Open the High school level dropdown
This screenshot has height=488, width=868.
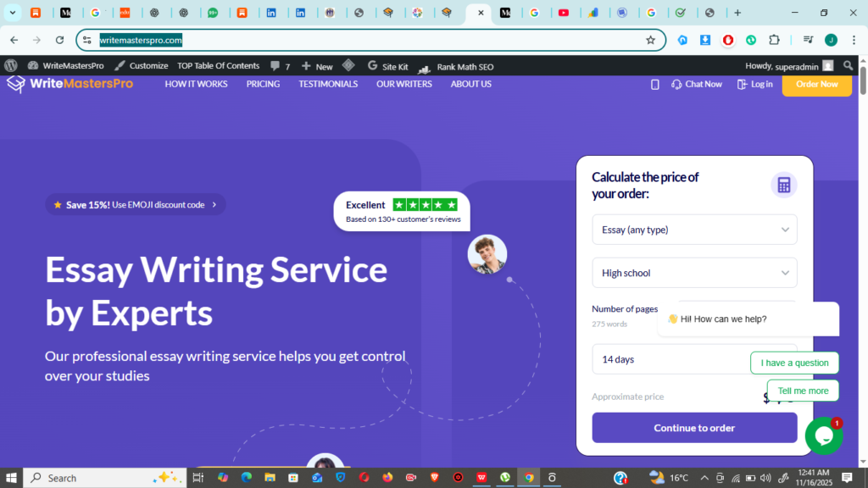694,273
